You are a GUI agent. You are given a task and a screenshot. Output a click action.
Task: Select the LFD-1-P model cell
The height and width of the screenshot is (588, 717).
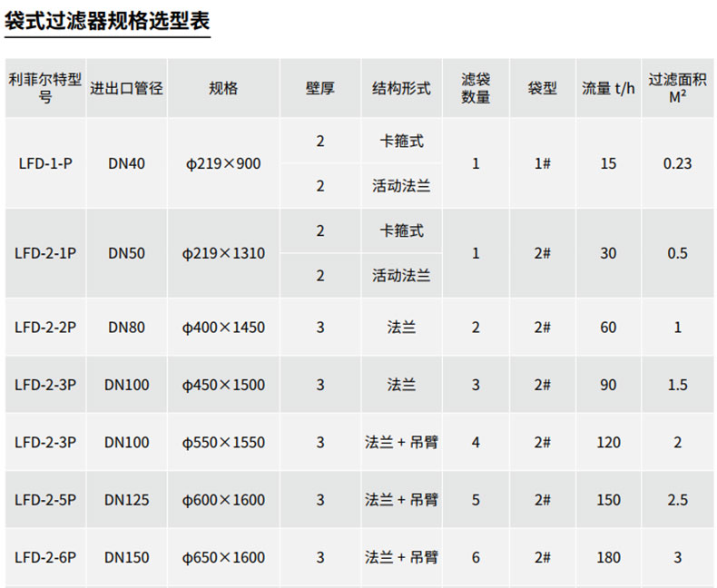pos(45,163)
